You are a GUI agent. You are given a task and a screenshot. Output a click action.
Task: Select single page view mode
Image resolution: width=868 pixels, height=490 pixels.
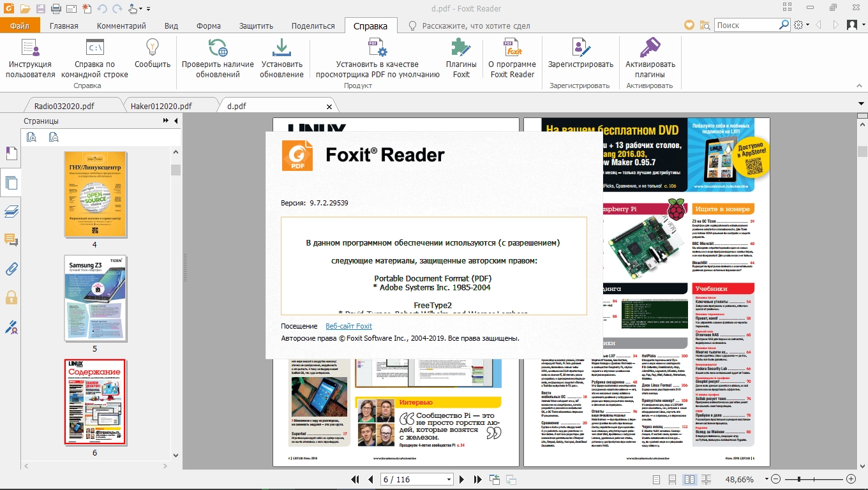coord(657,479)
